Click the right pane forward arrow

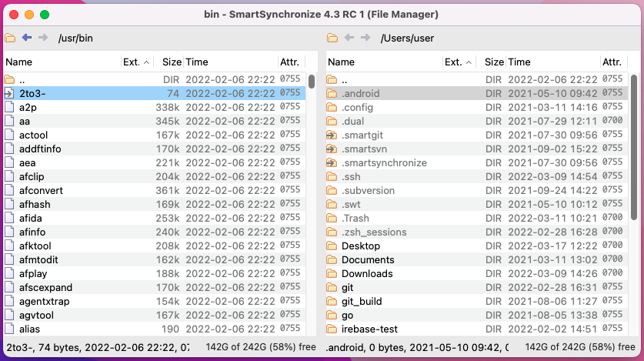365,38
